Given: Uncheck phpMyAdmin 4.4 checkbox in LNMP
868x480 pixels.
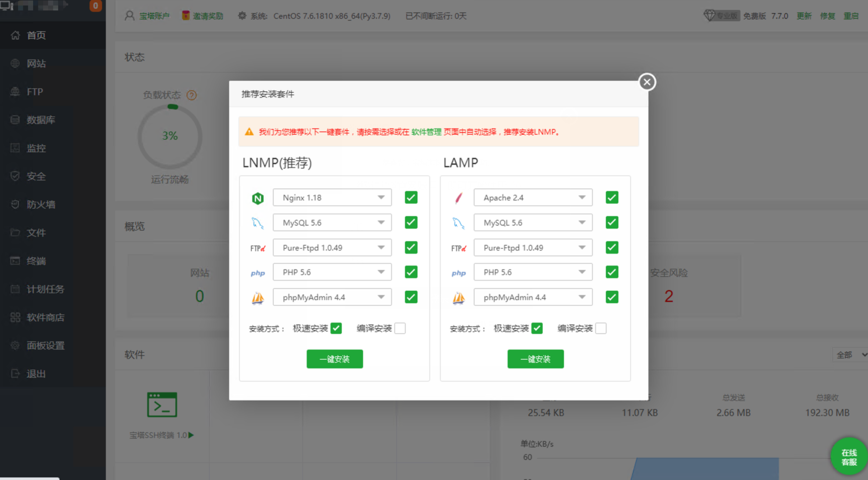Looking at the screenshot, I should (x=411, y=297).
